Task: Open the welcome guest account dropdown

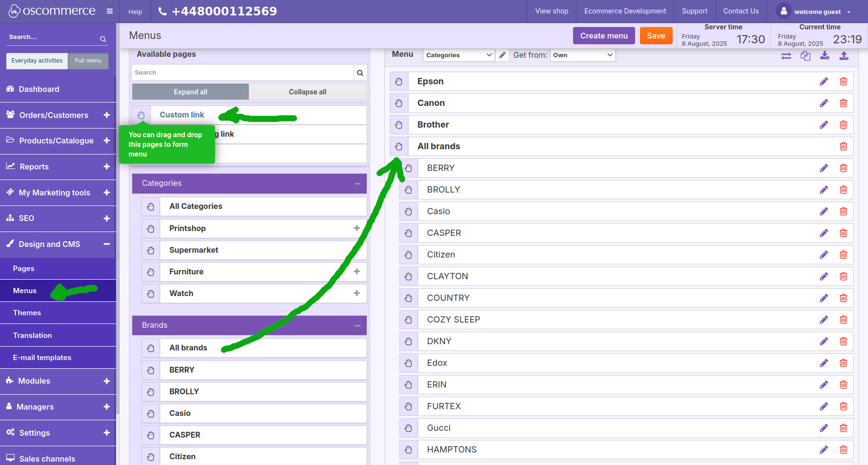Action: pyautogui.click(x=822, y=12)
